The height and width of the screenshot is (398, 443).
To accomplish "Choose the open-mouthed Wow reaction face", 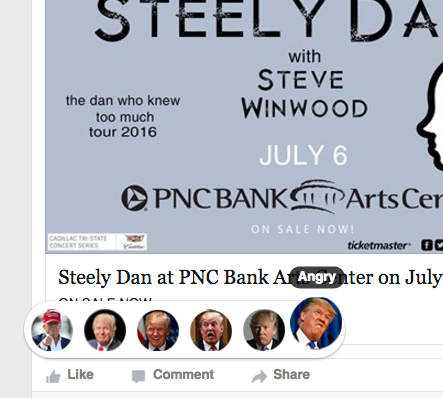I will click(211, 330).
